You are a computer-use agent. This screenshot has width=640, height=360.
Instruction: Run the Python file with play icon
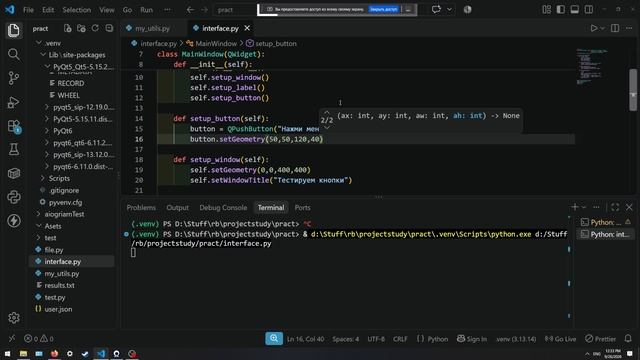[x=593, y=28]
